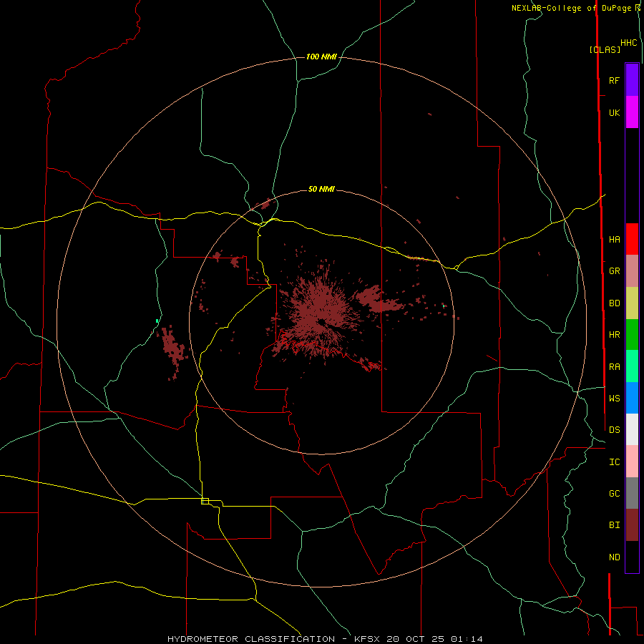This screenshot has width=644, height=644.
Task: Click the 'IC' legend label
Action: point(614,462)
